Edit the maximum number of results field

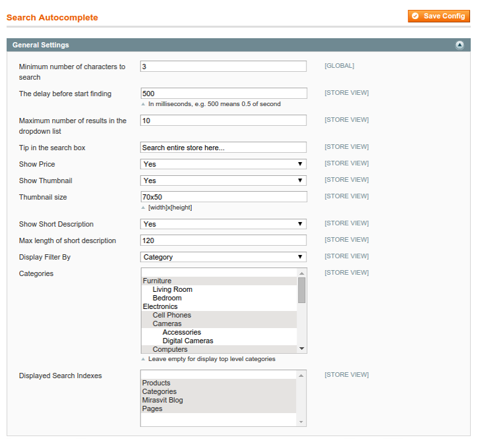(x=223, y=121)
